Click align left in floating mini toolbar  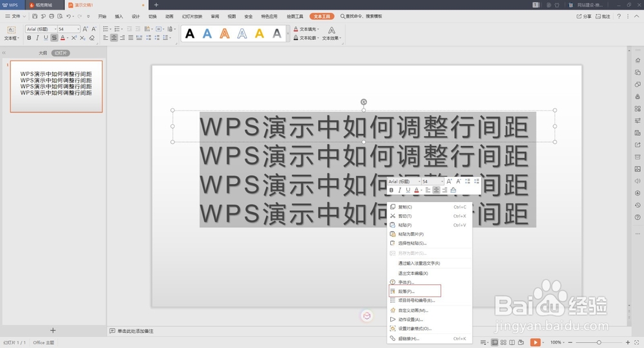pos(428,190)
